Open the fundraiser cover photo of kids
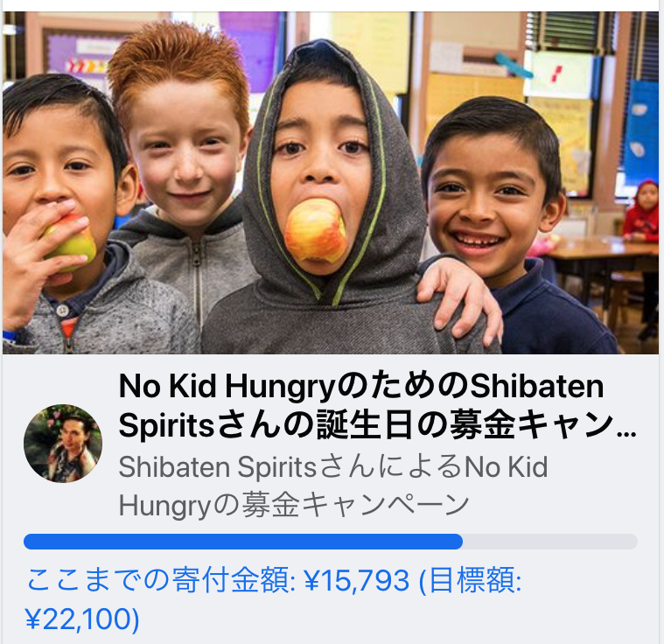 coord(331,183)
